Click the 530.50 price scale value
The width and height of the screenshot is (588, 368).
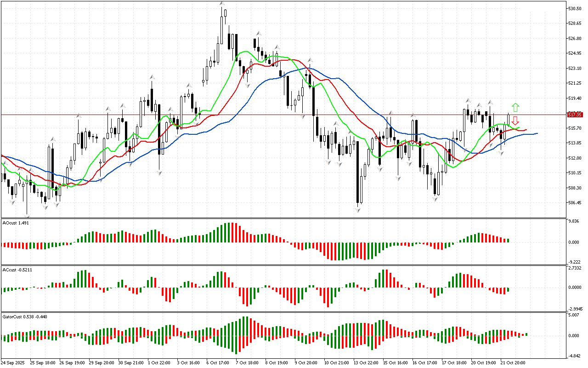575,9
